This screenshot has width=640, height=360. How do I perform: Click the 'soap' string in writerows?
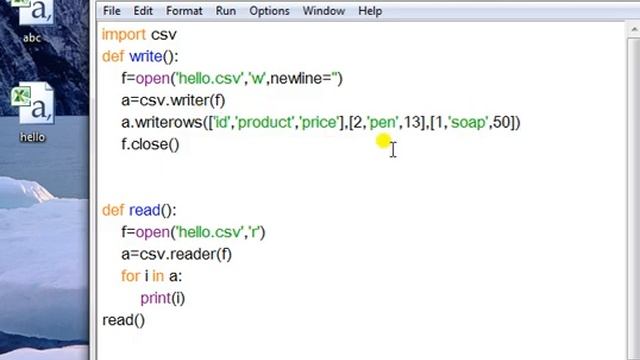468,122
